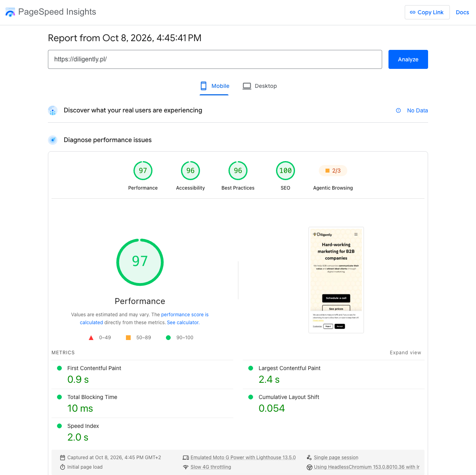This screenshot has height=475, width=476.
Task: Click the Chromium icon beside HeadlessChromium
Action: coord(309,467)
